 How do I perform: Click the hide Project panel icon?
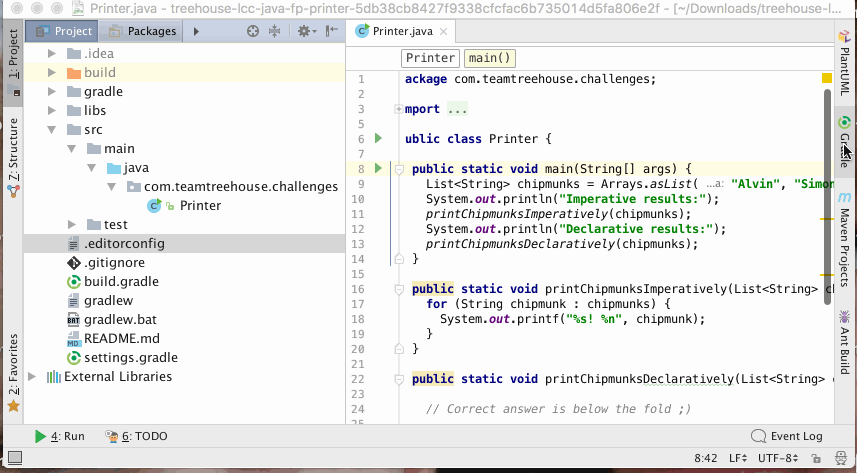(x=332, y=31)
